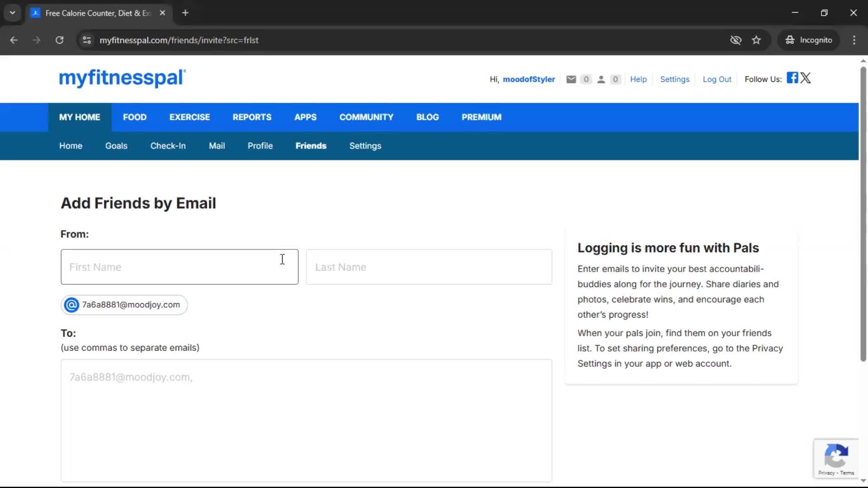Open reCAPTCHA Terms link
The image size is (868, 488).
click(847, 473)
